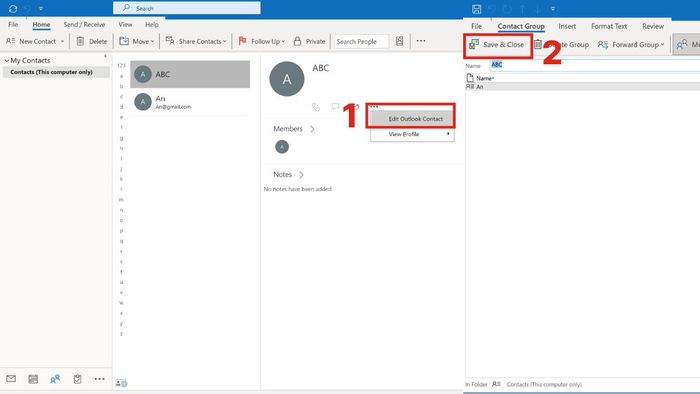Screen dimensions: 700x394
Task: Expand the Notes section chevron
Action: tap(301, 174)
